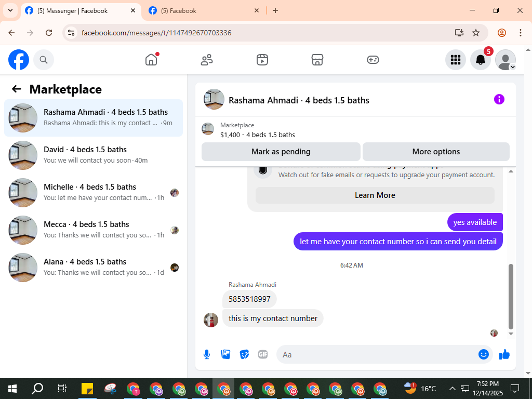Open the nine-dot Menu grid icon

(x=455, y=60)
